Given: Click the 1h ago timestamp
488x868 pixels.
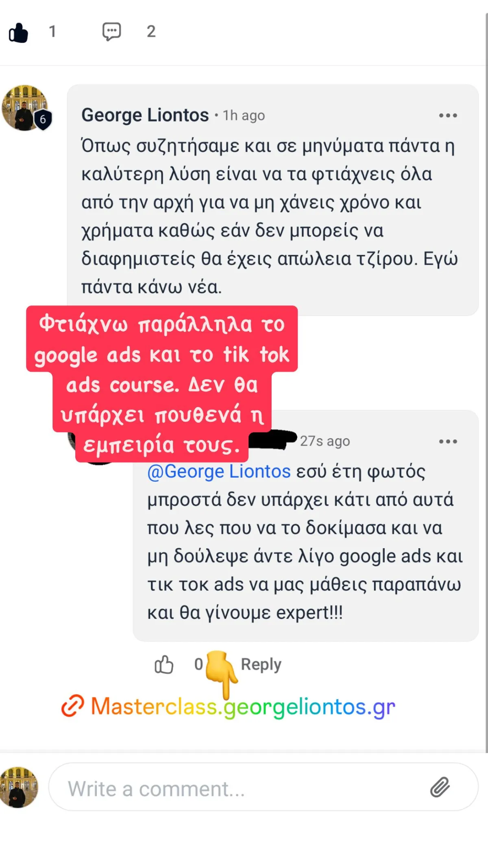Looking at the screenshot, I should (x=244, y=116).
